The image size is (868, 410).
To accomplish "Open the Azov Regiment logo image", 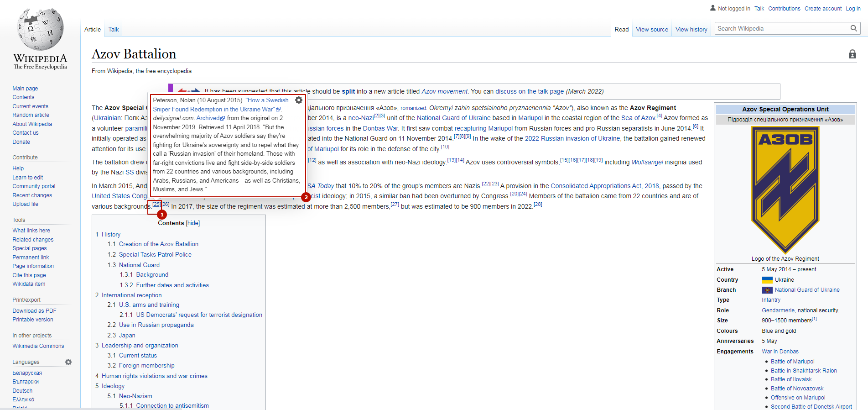I will (785, 189).
